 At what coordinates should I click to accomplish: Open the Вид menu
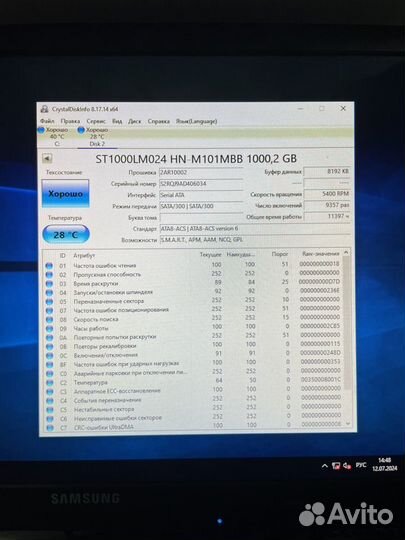(x=117, y=121)
